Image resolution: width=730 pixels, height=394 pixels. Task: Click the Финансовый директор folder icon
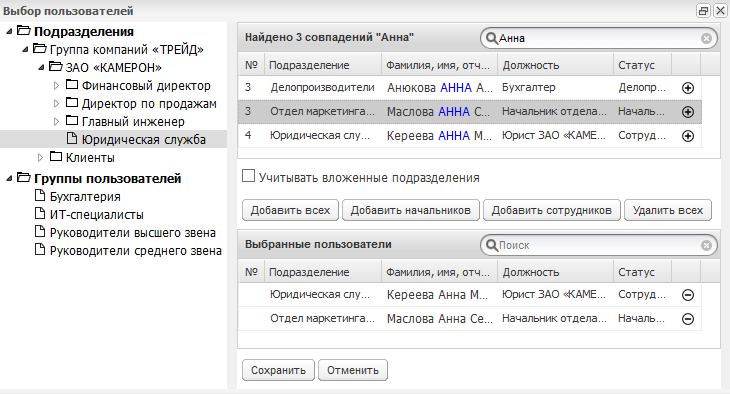tap(72, 85)
